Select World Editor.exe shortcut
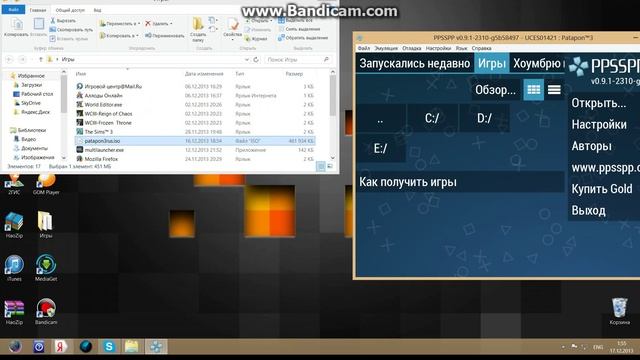The height and width of the screenshot is (360, 640). pos(195,104)
